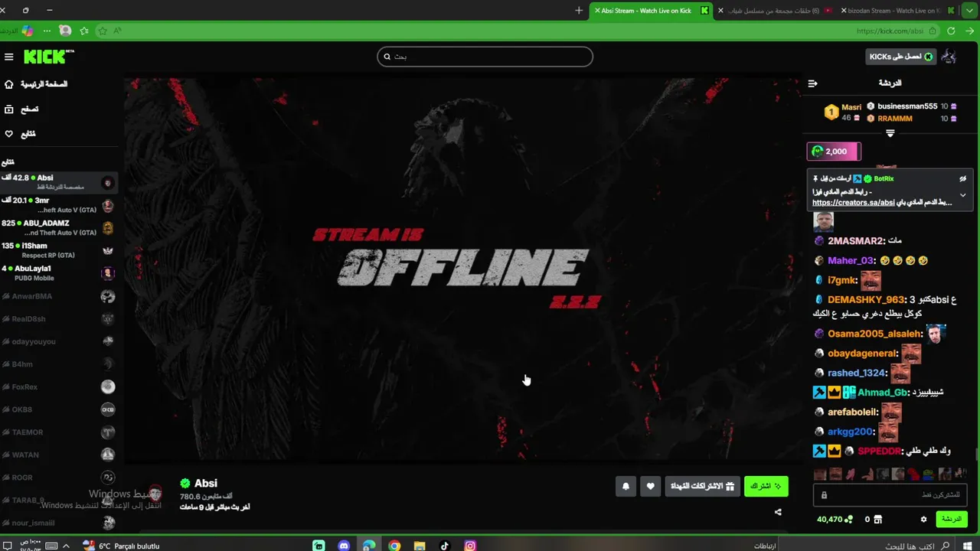Click the Absi channel name
The image size is (980, 551).
[x=205, y=483]
